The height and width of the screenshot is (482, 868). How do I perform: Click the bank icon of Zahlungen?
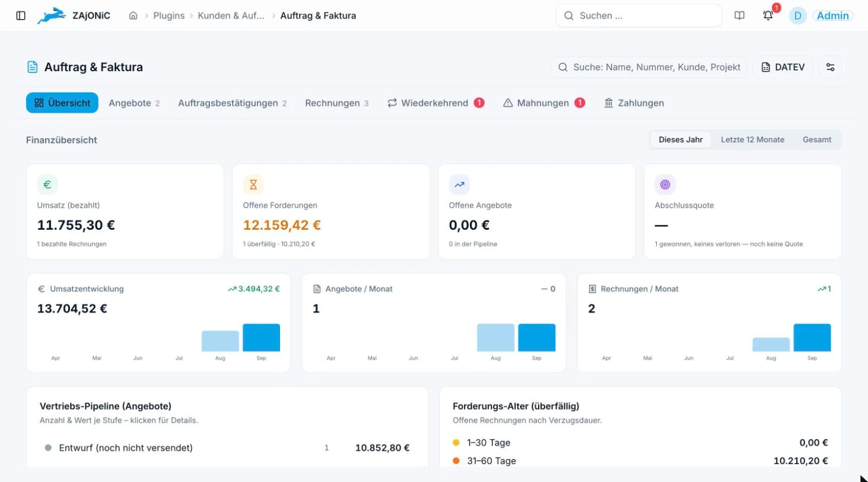tap(609, 103)
